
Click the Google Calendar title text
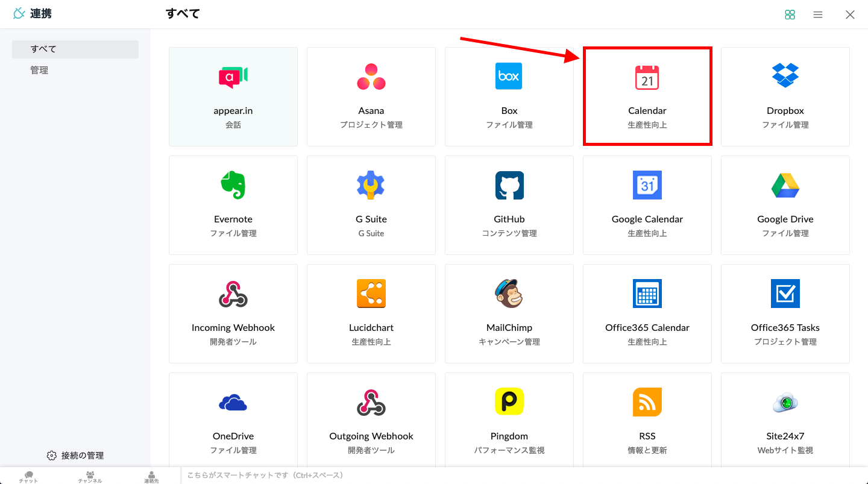click(x=647, y=219)
